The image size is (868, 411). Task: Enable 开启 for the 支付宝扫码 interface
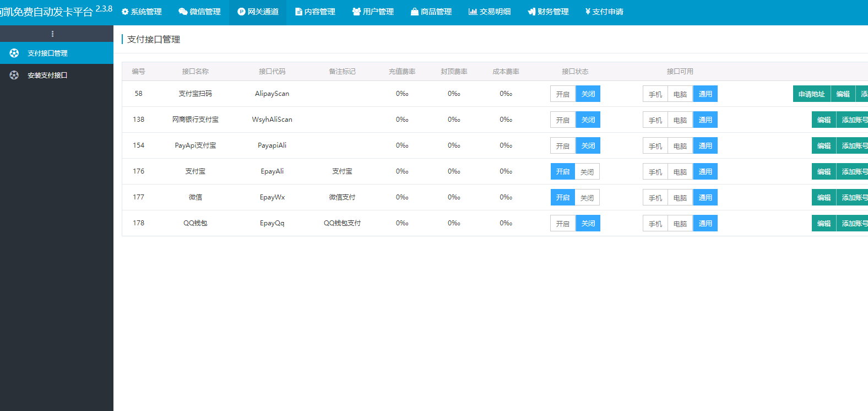[x=562, y=94]
